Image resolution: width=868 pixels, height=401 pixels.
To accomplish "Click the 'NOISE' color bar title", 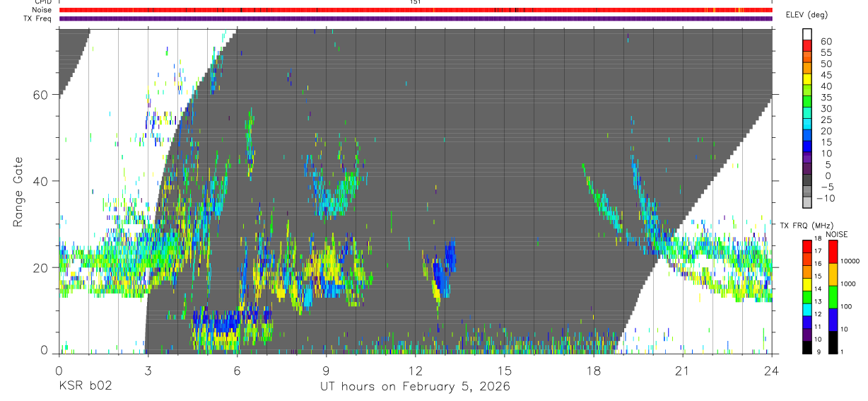I will click(837, 234).
